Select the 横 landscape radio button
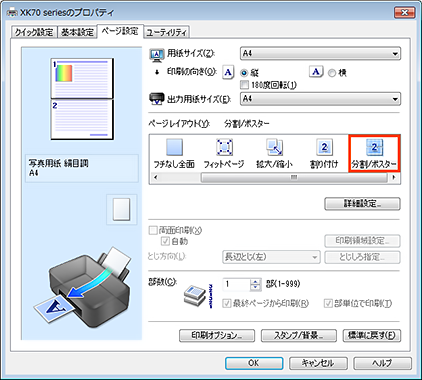422x380 pixels. click(x=332, y=73)
